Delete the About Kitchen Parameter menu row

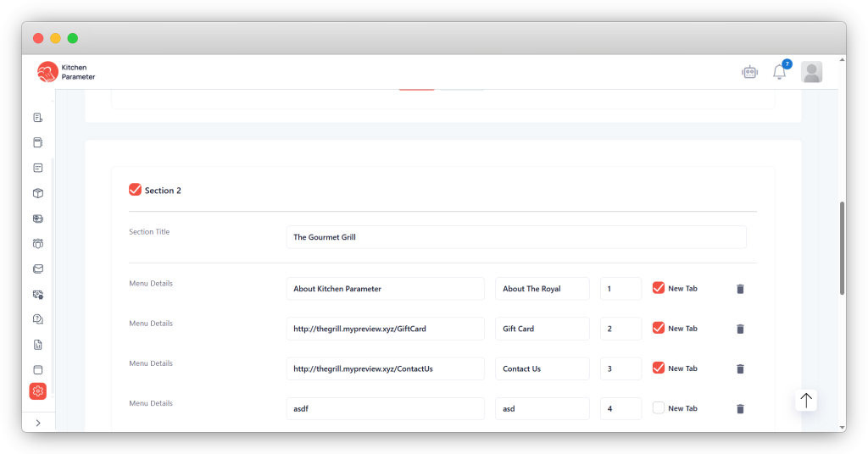740,289
